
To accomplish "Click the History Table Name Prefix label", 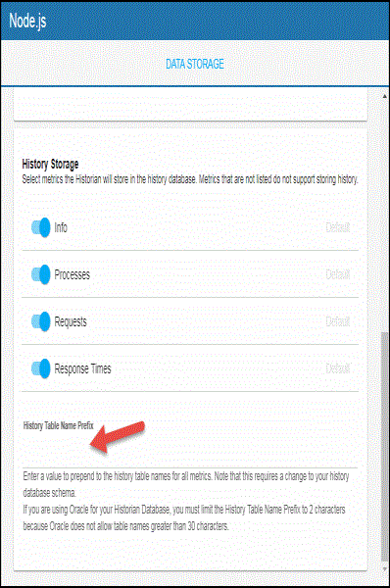I will coord(58,425).
